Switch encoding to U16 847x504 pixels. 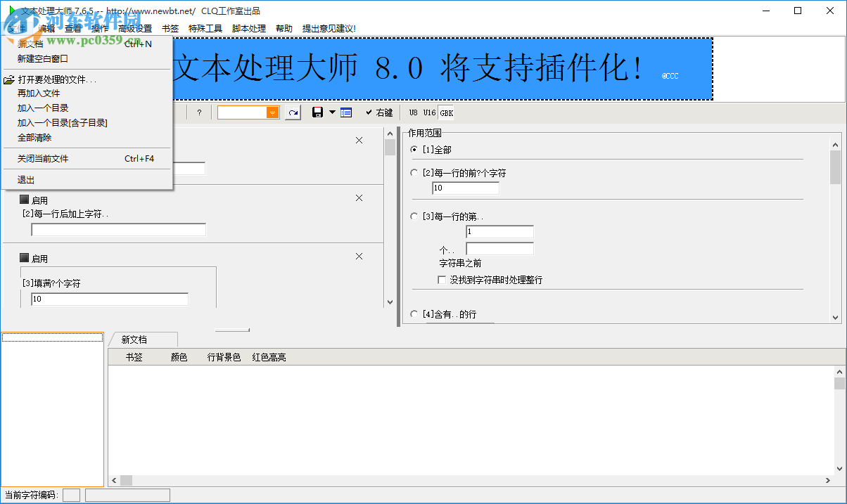pos(428,112)
